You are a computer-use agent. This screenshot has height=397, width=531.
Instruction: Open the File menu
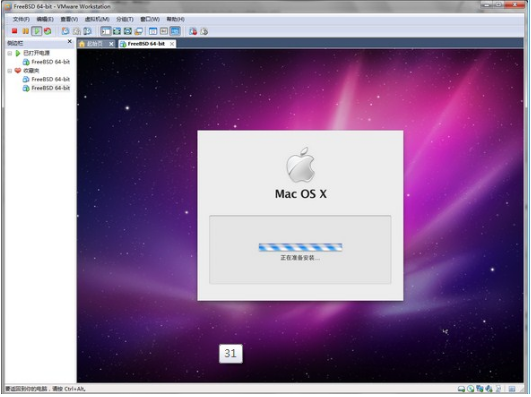click(x=21, y=19)
